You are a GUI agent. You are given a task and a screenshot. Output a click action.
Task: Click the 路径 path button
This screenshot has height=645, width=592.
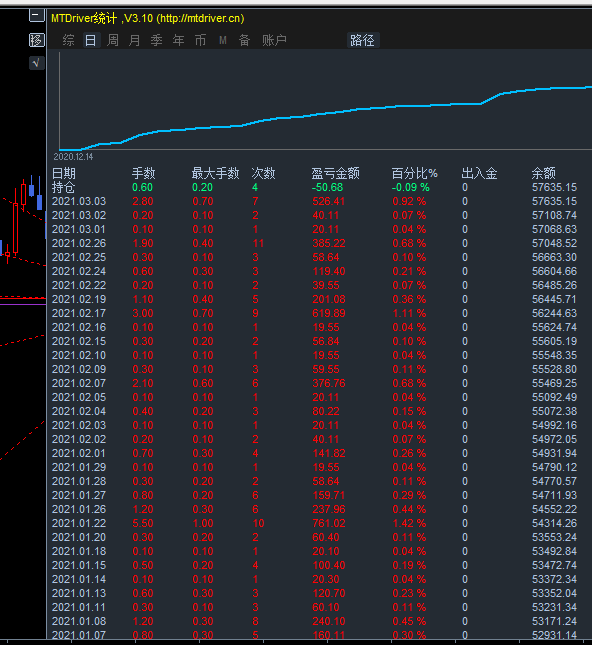point(362,40)
